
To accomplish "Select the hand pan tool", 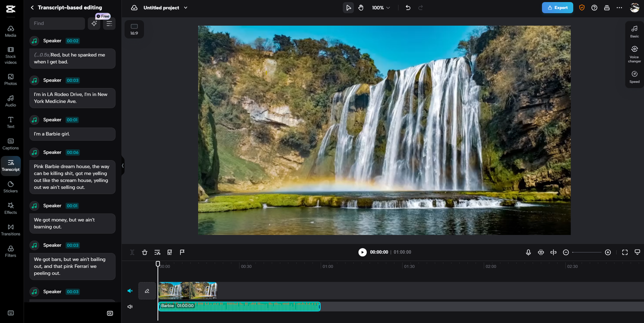I will click(361, 8).
